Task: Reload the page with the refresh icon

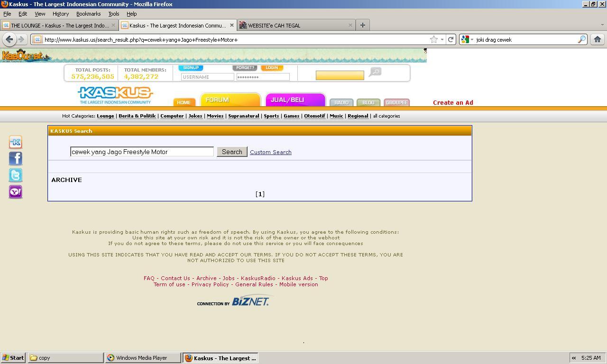Action: click(x=451, y=39)
